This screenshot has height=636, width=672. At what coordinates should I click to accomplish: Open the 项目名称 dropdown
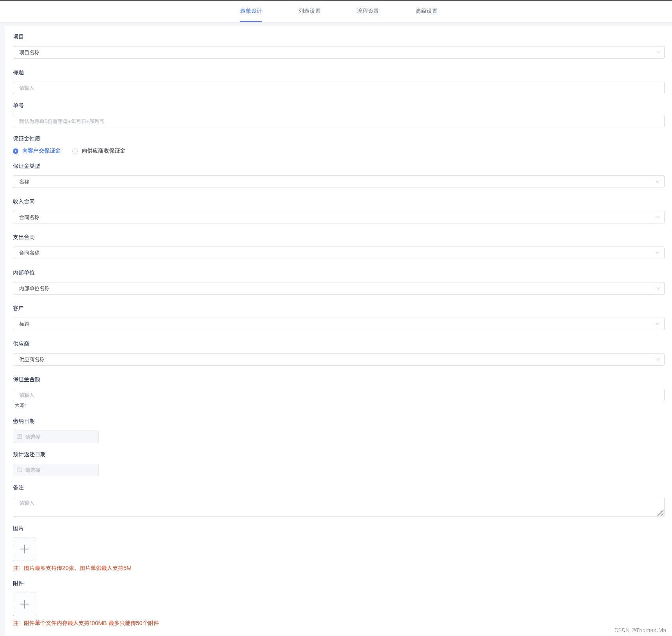338,52
